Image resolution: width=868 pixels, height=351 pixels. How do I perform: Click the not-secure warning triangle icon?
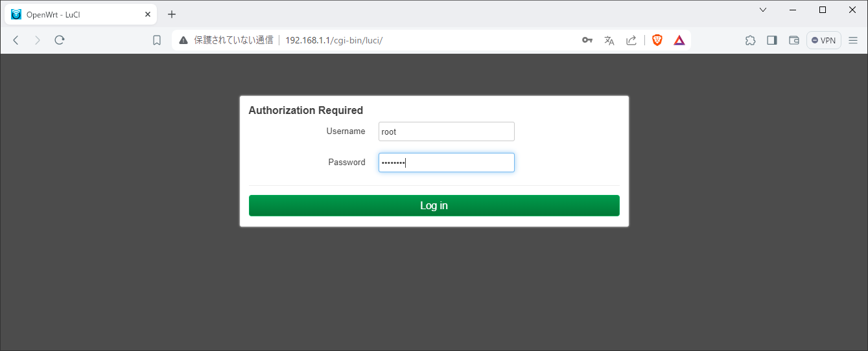(183, 40)
